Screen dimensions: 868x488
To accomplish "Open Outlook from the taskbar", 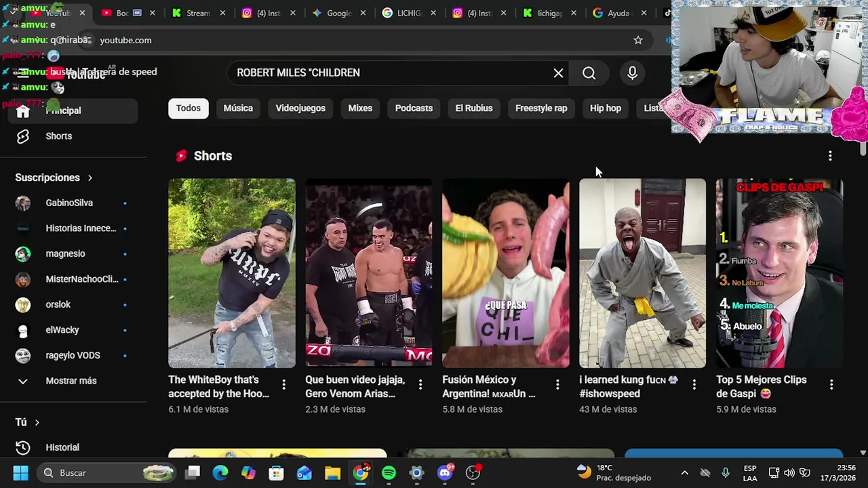I will 304,473.
